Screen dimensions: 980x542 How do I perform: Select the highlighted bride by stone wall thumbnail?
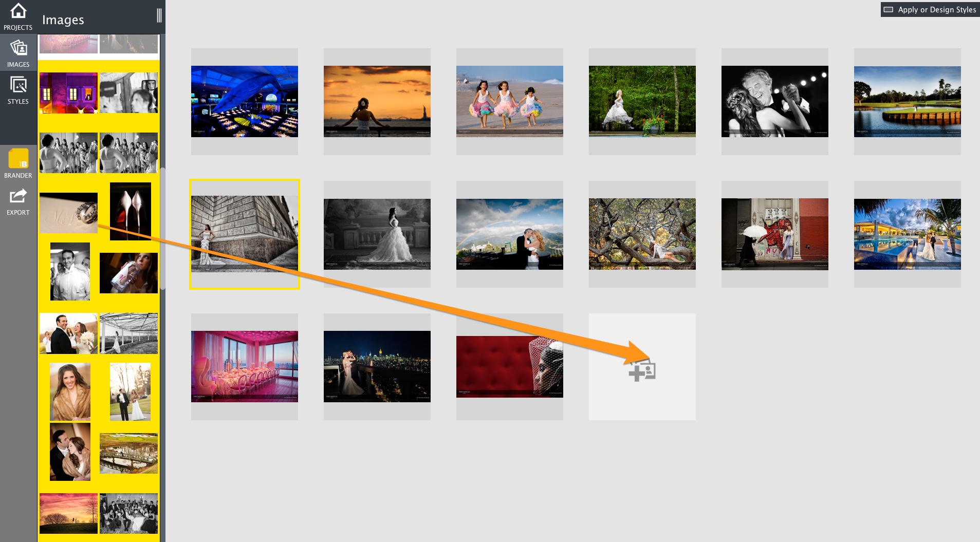(245, 234)
